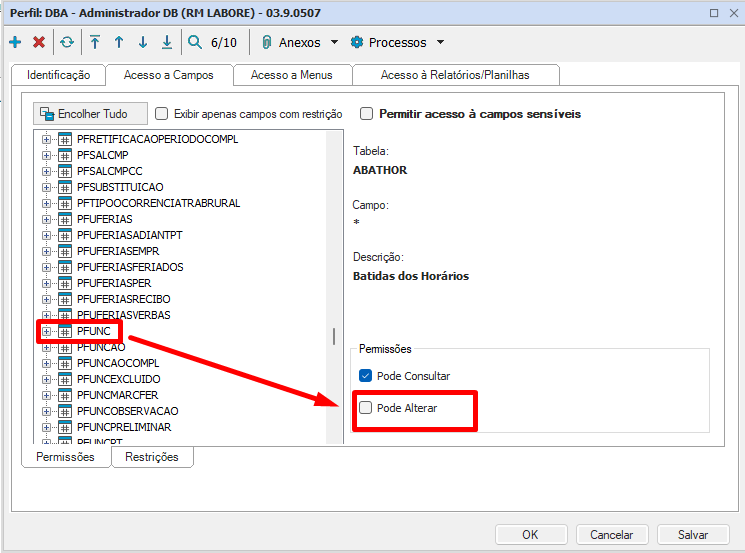Refresh the current record
The image size is (745, 553).
67,42
